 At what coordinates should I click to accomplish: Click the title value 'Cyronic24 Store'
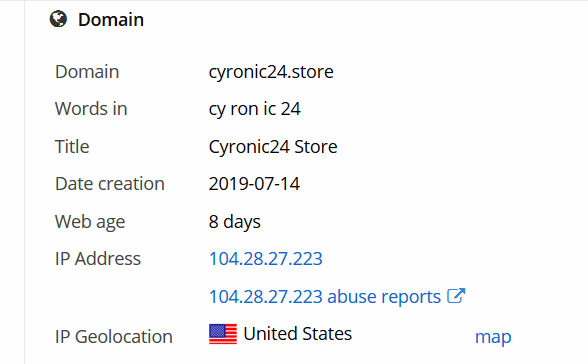273,147
